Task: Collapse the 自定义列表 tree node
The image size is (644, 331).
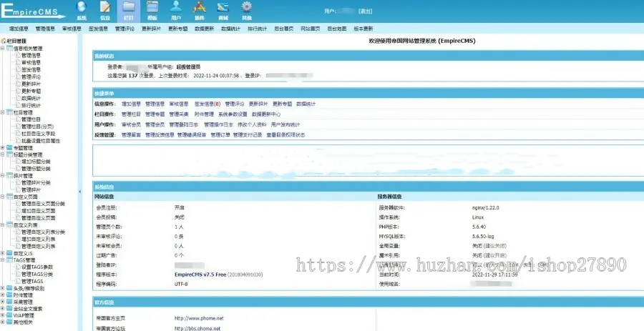Action: click(3, 225)
